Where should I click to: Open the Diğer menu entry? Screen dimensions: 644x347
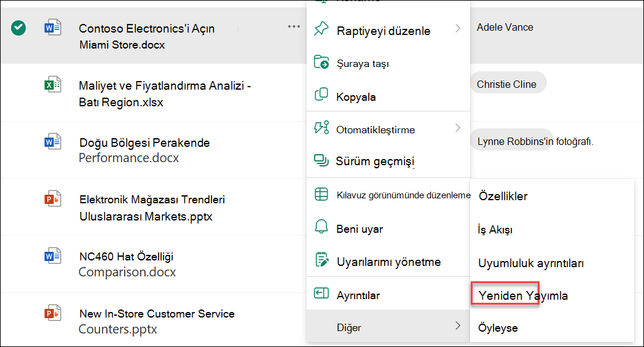coord(388,327)
